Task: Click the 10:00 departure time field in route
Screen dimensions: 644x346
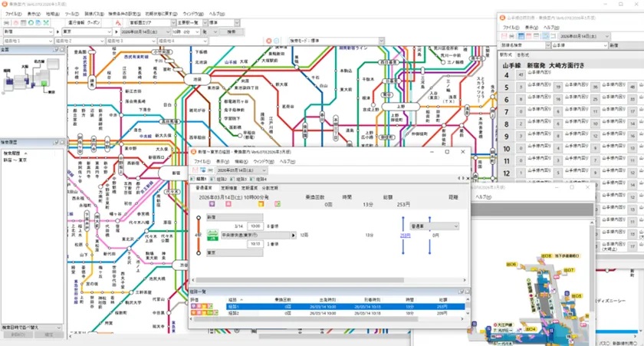Action: [255, 226]
